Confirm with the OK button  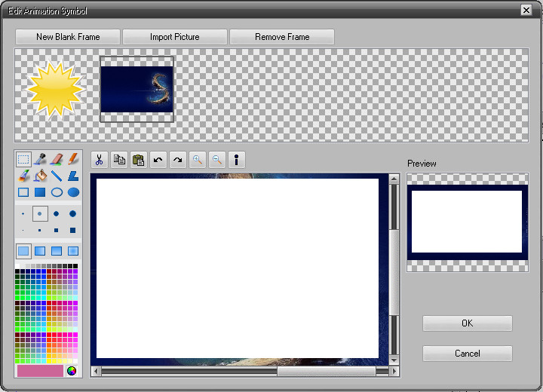[x=467, y=323]
